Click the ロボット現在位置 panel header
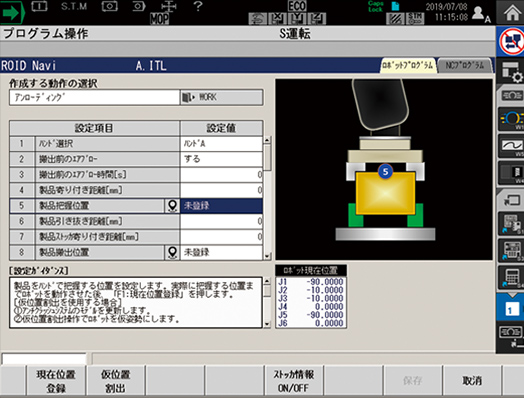The image size is (524, 398). [311, 271]
